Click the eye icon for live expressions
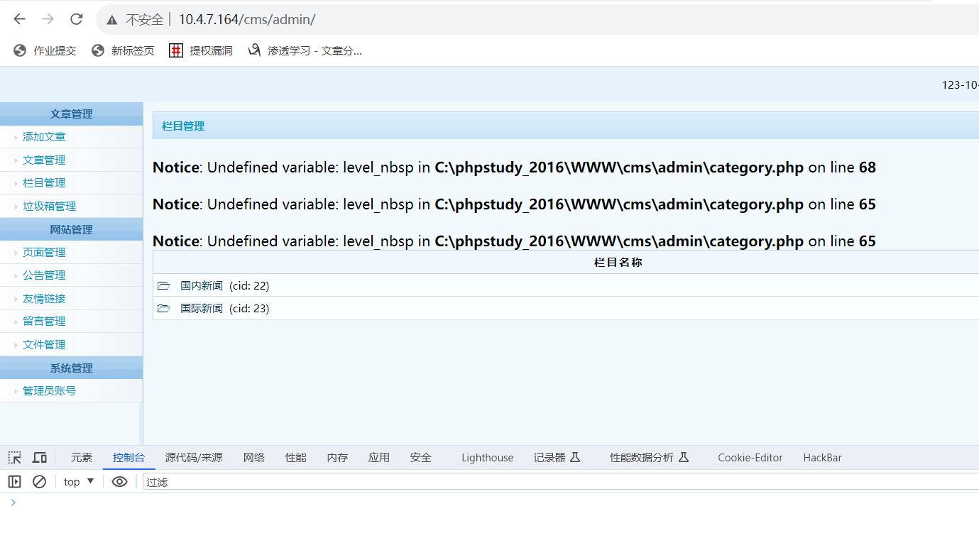Image resolution: width=979 pixels, height=560 pixels. [x=119, y=482]
